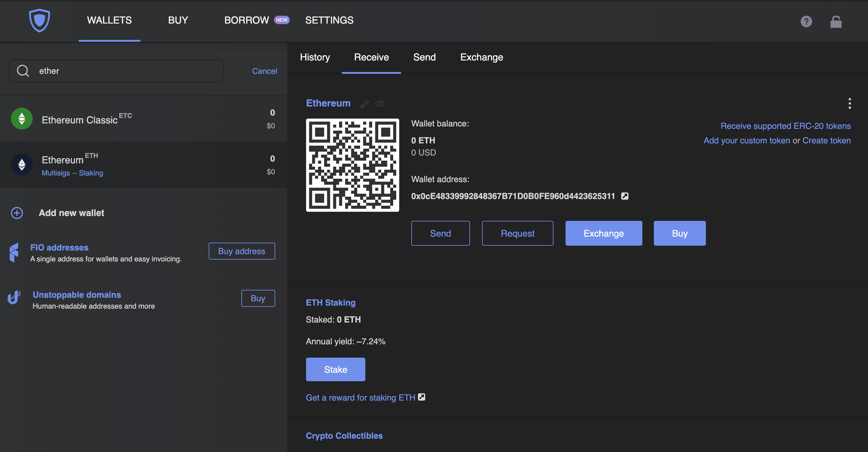868x452 pixels.
Task: Click the Request button
Action: click(518, 233)
